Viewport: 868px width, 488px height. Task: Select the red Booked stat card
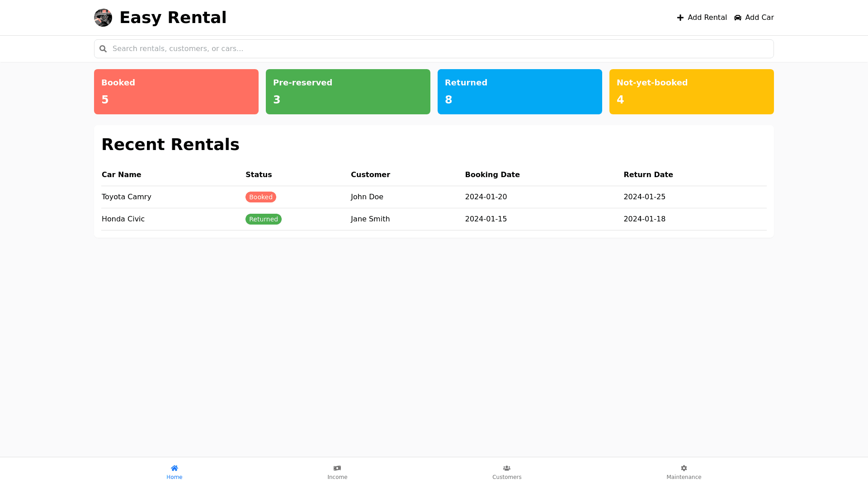pyautogui.click(x=176, y=92)
